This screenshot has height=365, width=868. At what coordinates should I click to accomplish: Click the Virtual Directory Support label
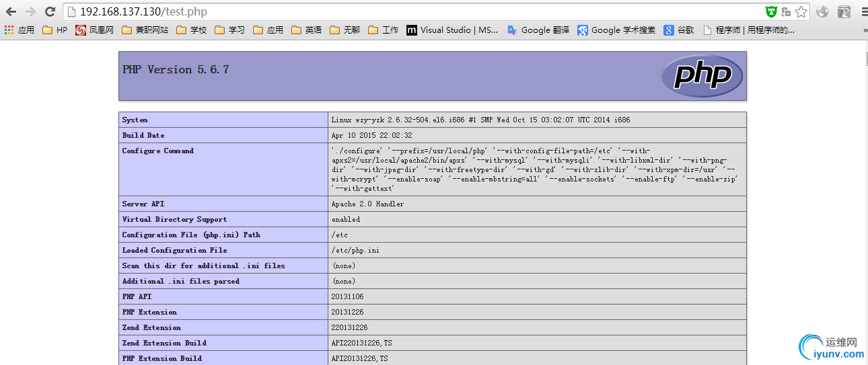[174, 219]
